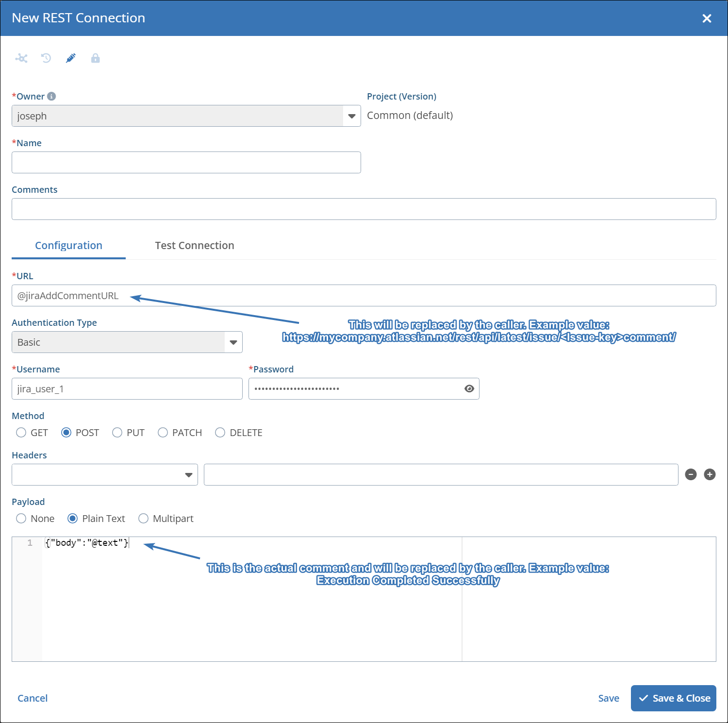This screenshot has height=723, width=728.
Task: Click the Save & Close button
Action: point(673,698)
